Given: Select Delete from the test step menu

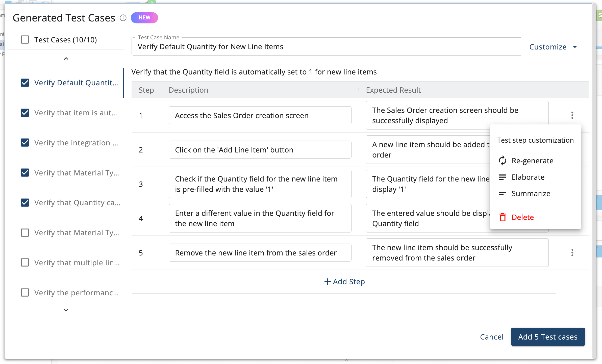Looking at the screenshot, I should [x=522, y=217].
